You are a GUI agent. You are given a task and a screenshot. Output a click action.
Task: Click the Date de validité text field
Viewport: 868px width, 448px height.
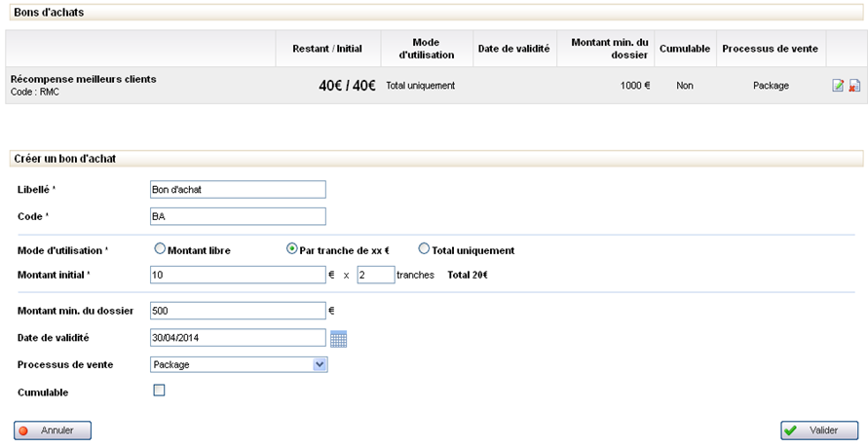238,338
